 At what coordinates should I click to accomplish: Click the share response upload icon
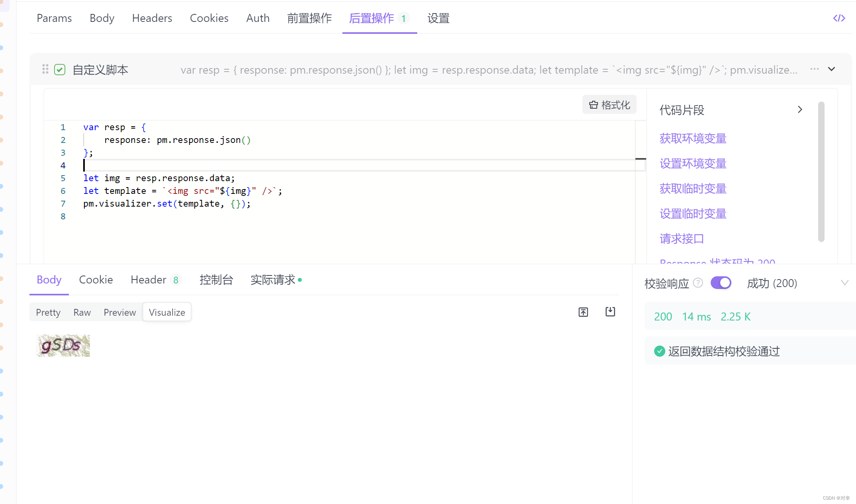583,312
